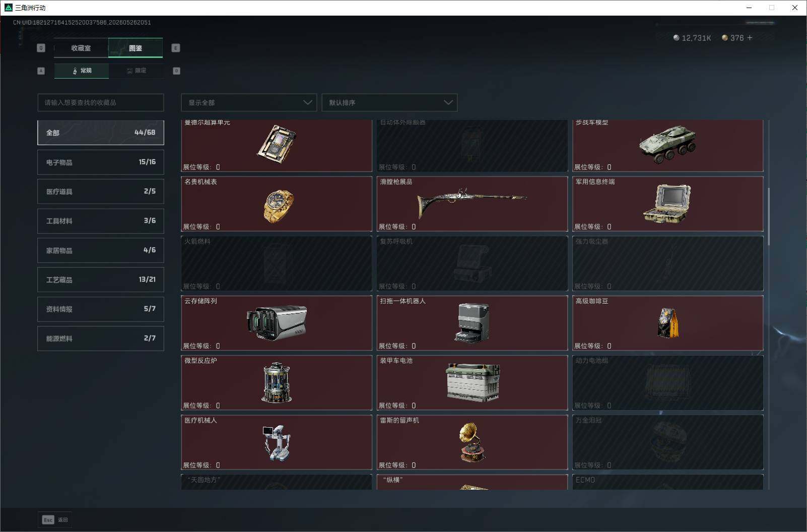Switch to the 图鉴 tab

tap(136, 48)
